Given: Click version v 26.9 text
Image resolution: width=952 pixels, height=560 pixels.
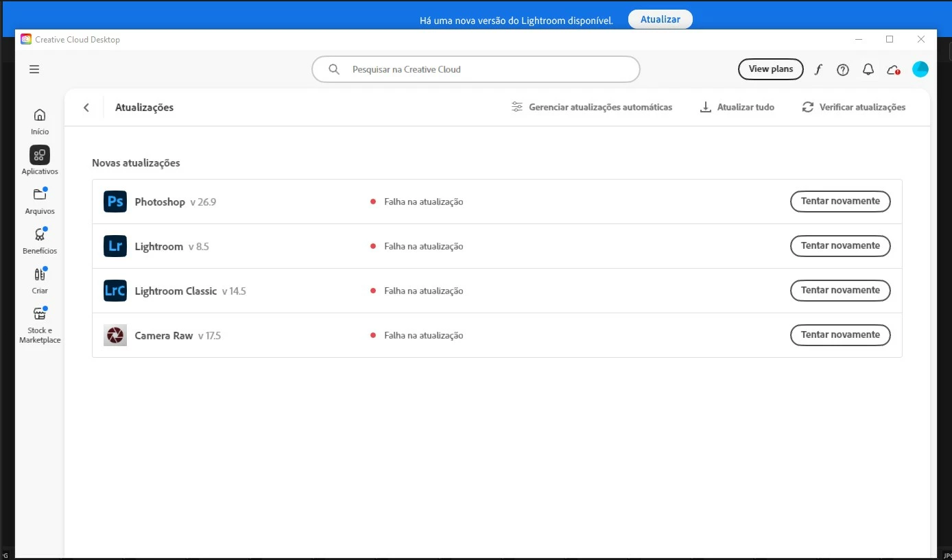Looking at the screenshot, I should coord(203,202).
